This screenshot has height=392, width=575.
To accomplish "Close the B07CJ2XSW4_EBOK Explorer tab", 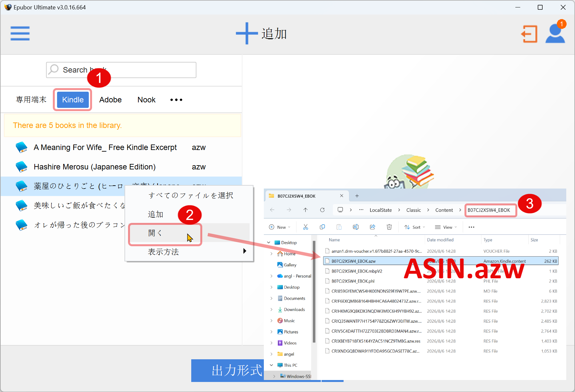I will point(342,196).
